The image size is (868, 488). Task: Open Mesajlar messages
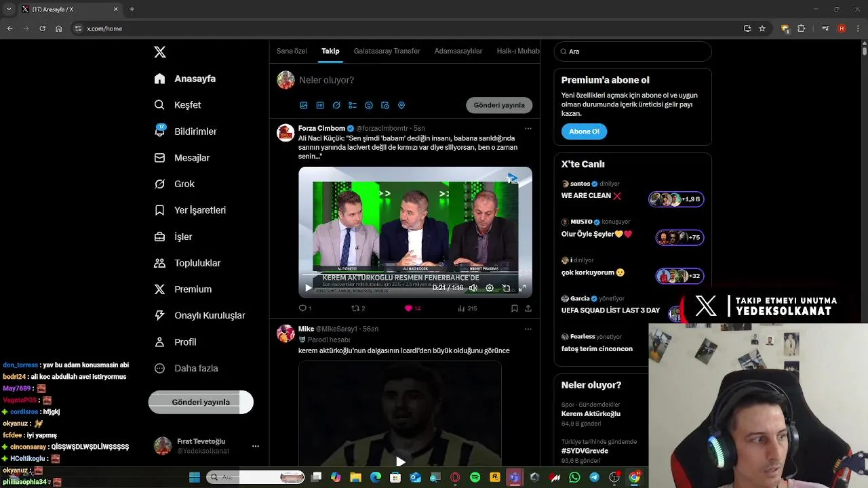click(182, 158)
